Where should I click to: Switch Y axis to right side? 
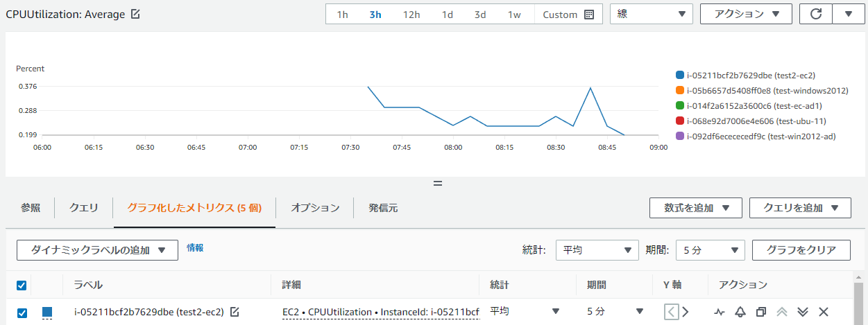686,312
